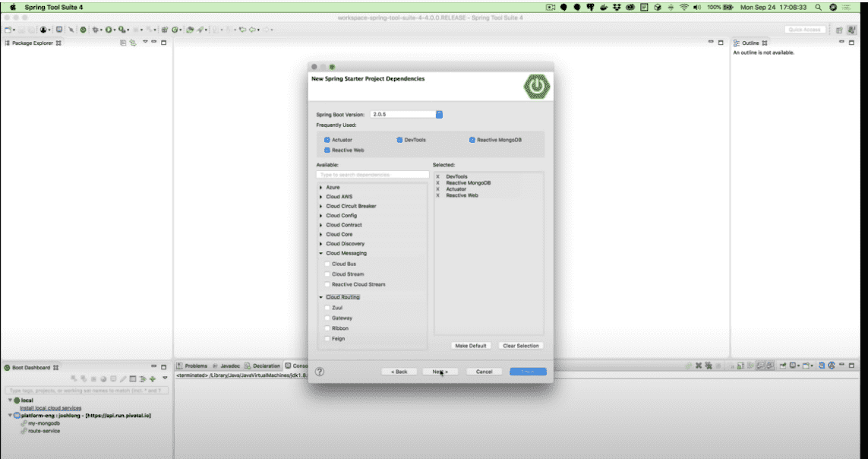Screen dimensions: 868x459
Task: Click the blue Finish button
Action: [528, 372]
